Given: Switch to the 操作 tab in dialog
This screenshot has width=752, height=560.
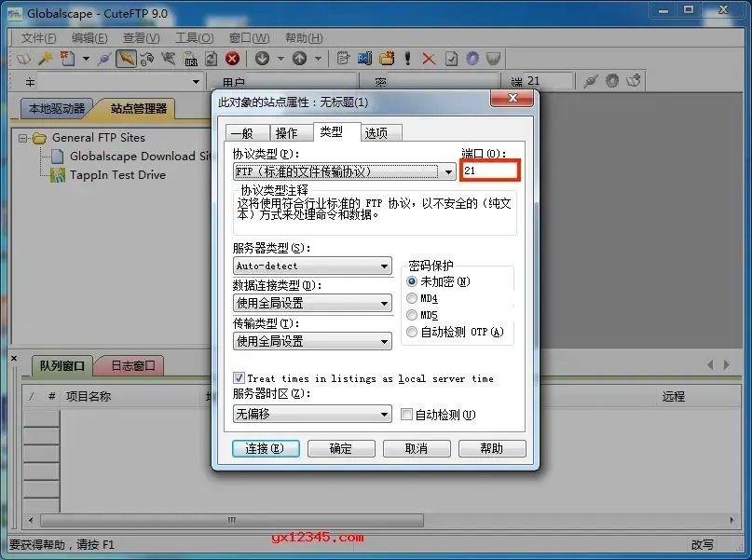Looking at the screenshot, I should 291,133.
